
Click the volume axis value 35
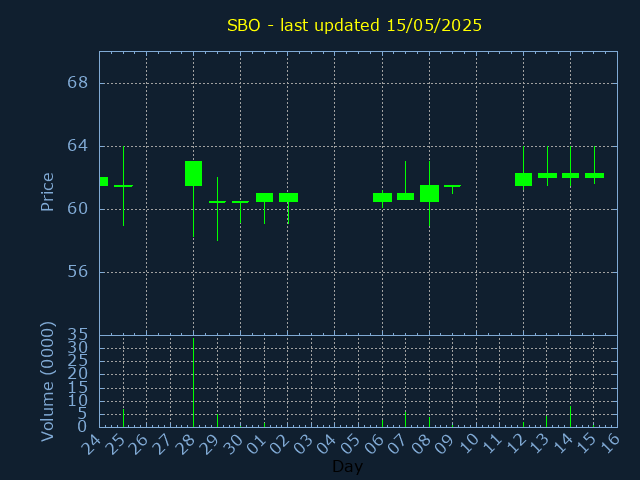[78, 336]
